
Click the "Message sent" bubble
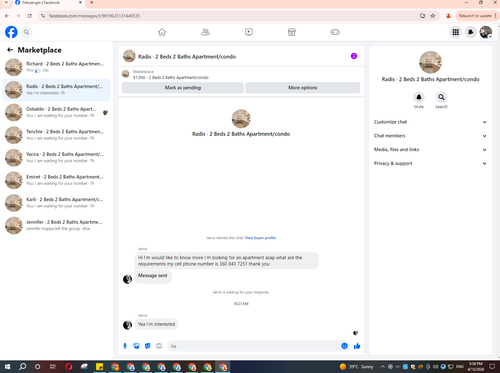pos(153,276)
